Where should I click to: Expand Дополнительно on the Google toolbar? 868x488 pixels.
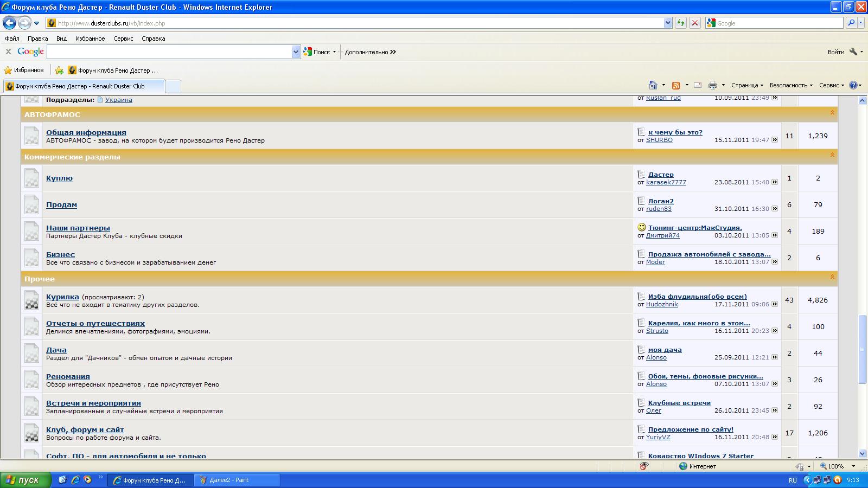[x=371, y=52]
